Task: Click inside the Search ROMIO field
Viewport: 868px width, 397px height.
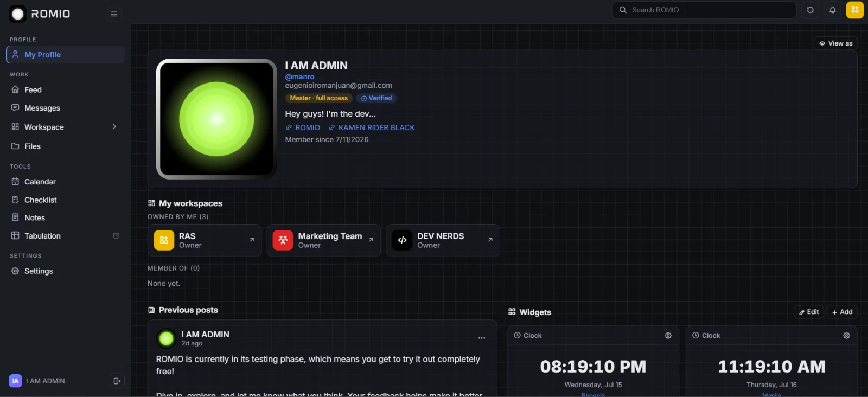Action: pos(704,10)
